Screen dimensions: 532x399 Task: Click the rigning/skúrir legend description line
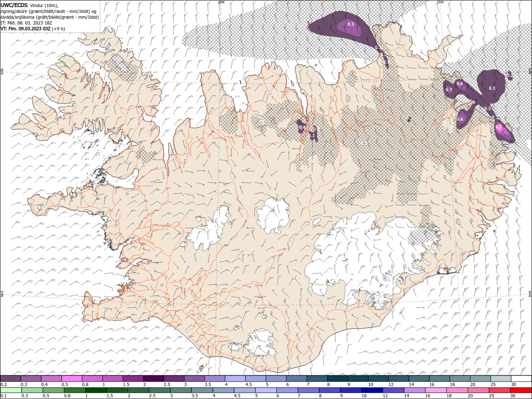[49, 11]
